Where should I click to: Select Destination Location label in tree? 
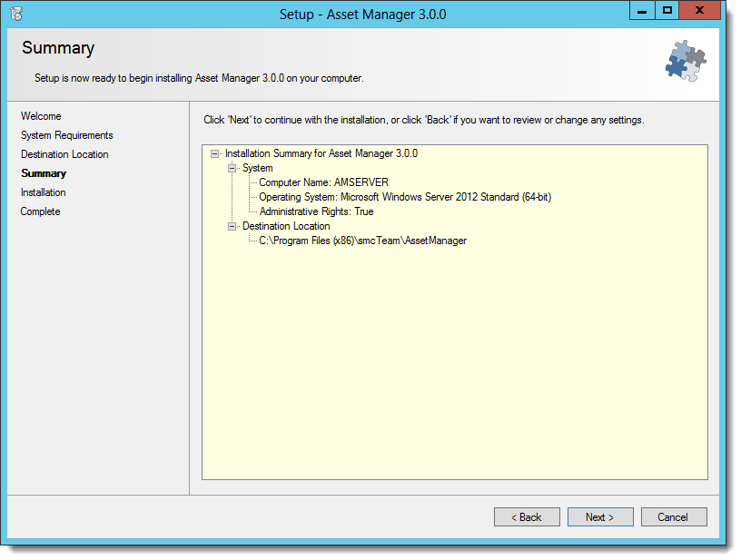286,226
